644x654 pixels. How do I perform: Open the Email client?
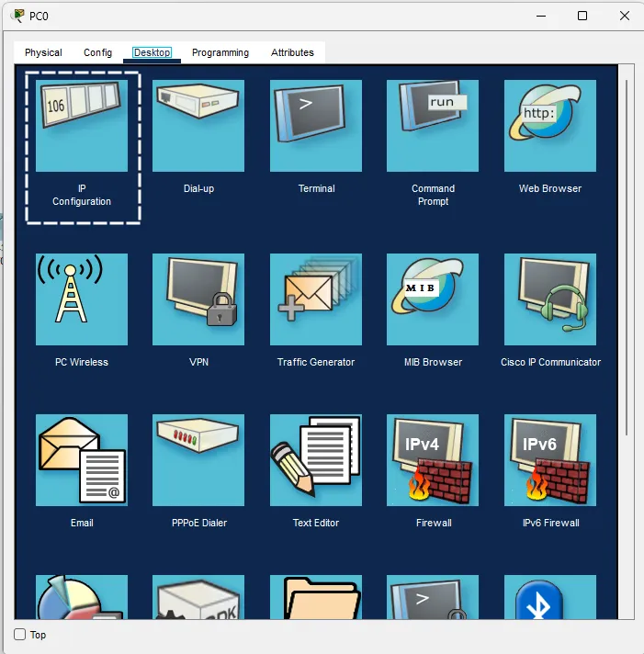pyautogui.click(x=82, y=460)
